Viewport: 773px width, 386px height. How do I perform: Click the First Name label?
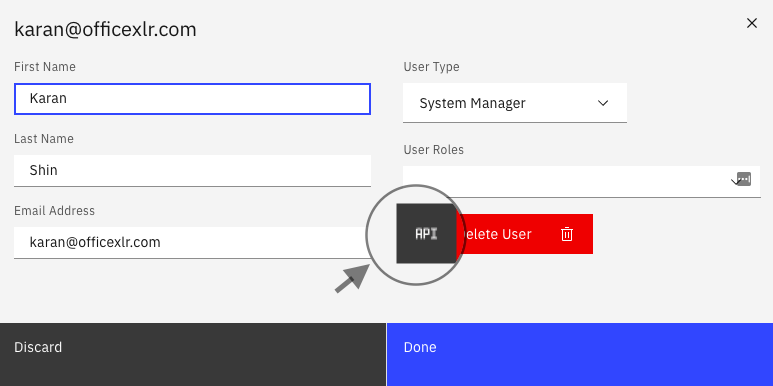pos(45,67)
